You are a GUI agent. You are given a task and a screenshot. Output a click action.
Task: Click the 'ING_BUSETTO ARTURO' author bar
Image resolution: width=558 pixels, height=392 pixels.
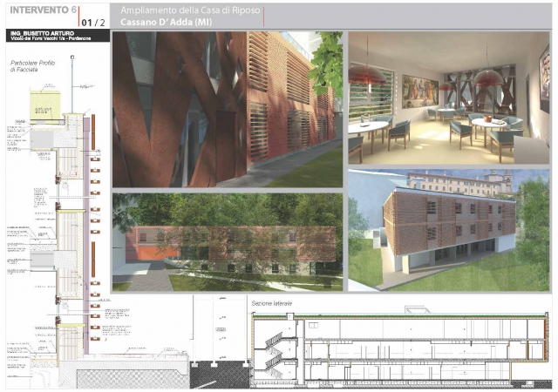55,36
